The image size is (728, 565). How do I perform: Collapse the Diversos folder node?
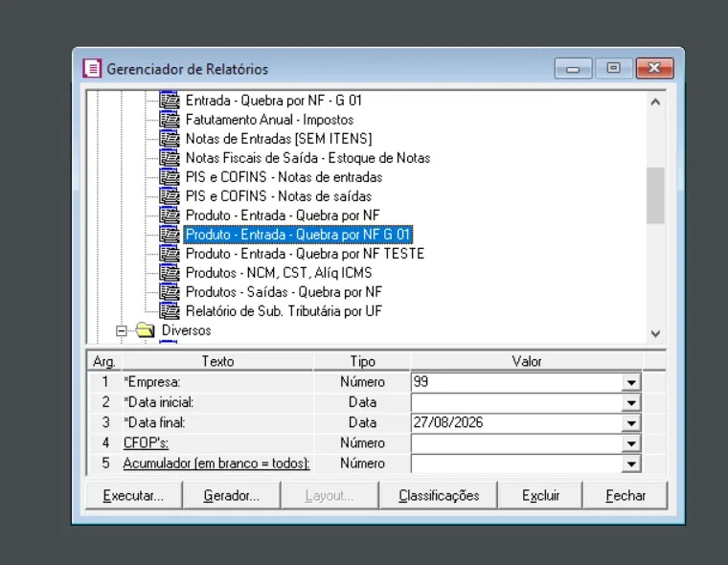(122, 331)
